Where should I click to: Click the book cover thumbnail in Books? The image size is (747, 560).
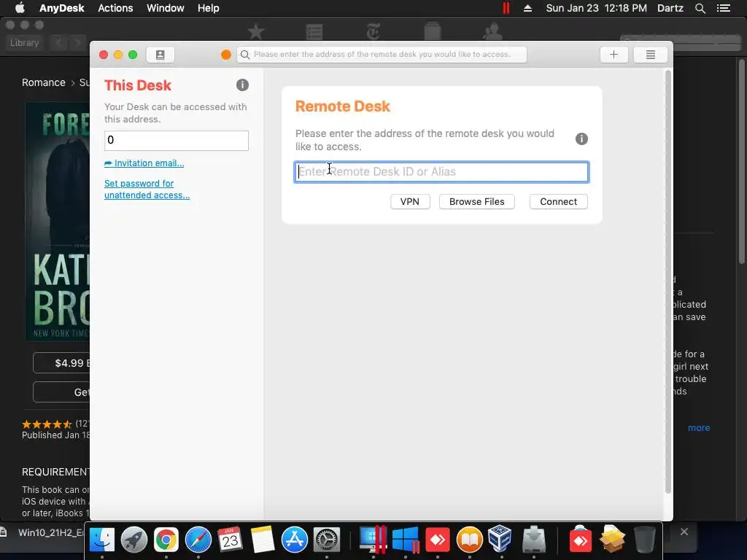coord(57,222)
